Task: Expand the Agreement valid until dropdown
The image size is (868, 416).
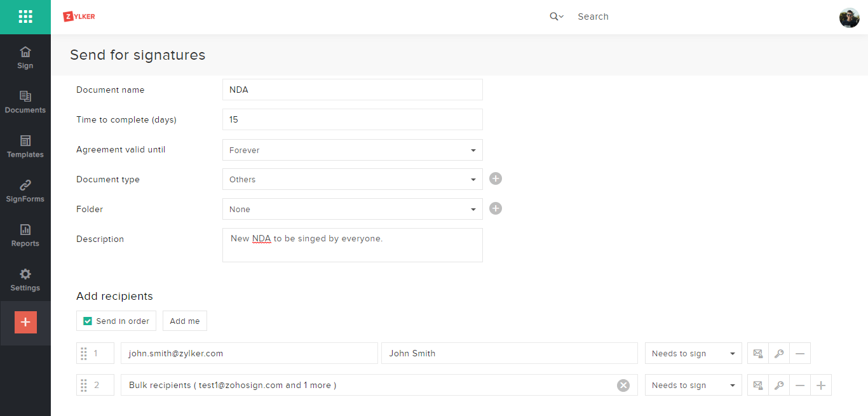Action: click(x=353, y=151)
